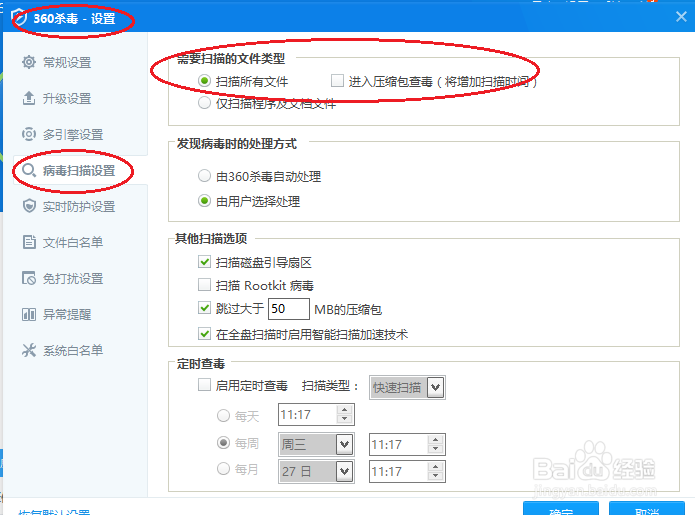Open the 周三 weekday dropdown
Viewport: 695px width, 515px height.
[316, 445]
